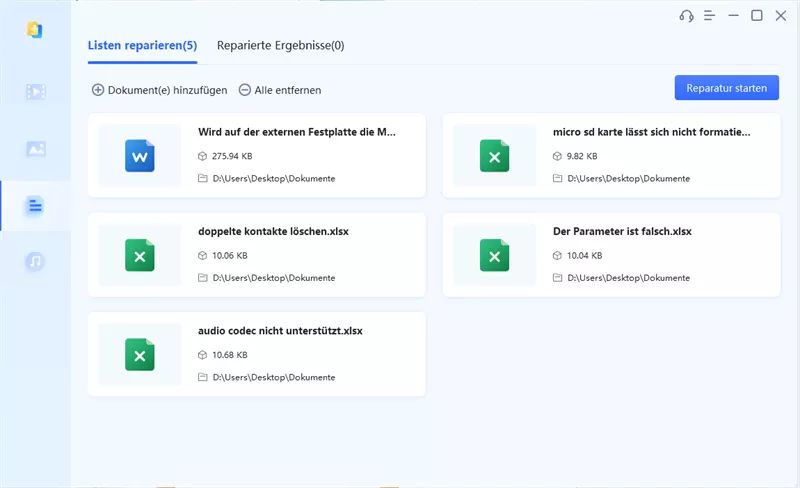Open the hamburger menu icon
This screenshot has width=800, height=488.
point(709,16)
